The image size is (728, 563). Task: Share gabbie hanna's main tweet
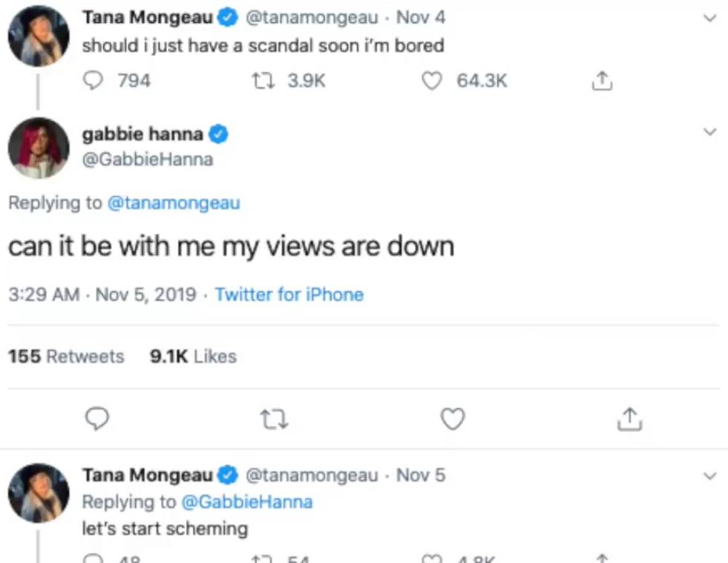coord(629,419)
